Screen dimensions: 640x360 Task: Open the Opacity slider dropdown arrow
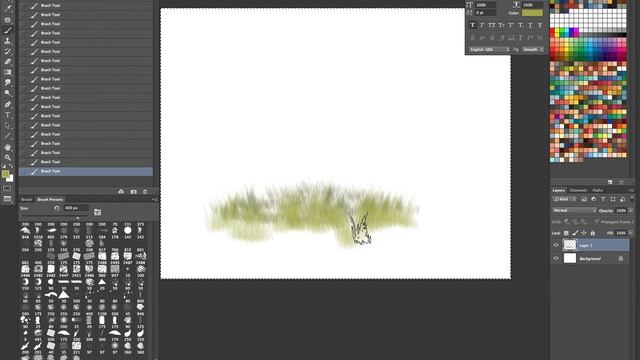631,211
